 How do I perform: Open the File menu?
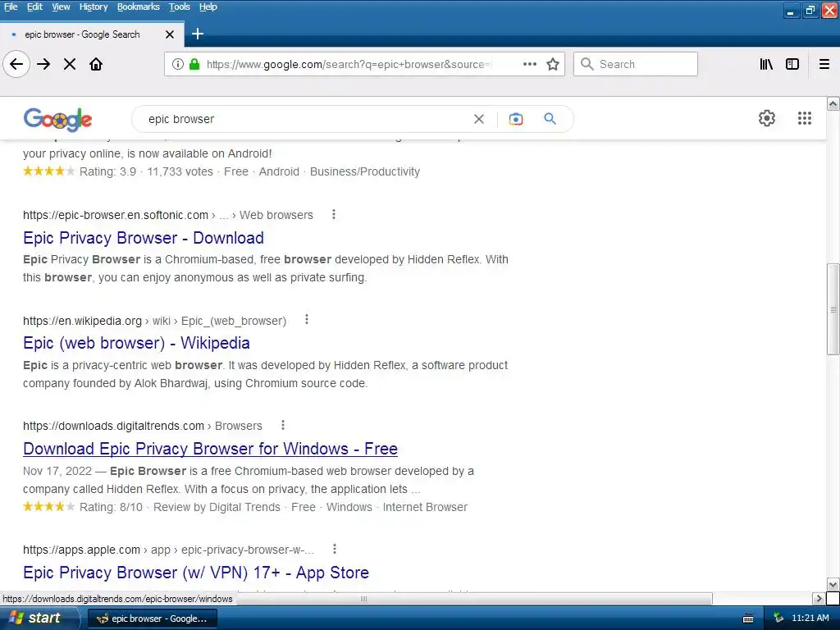tap(11, 7)
